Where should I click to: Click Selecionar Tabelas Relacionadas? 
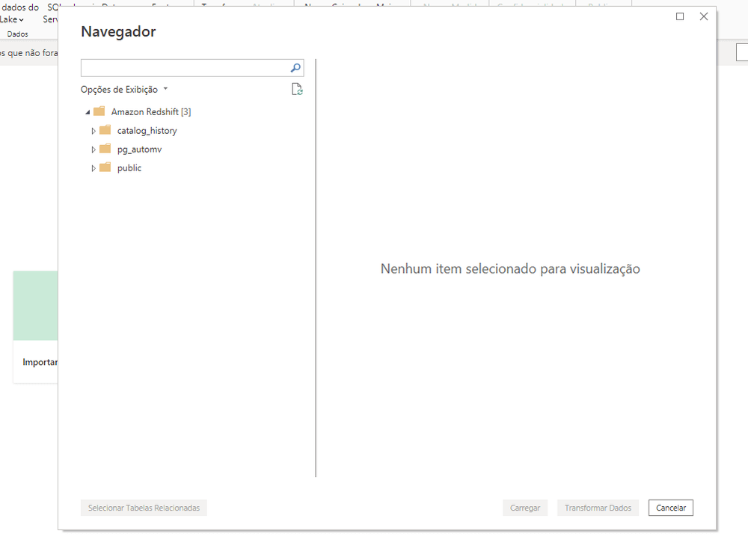[144, 507]
